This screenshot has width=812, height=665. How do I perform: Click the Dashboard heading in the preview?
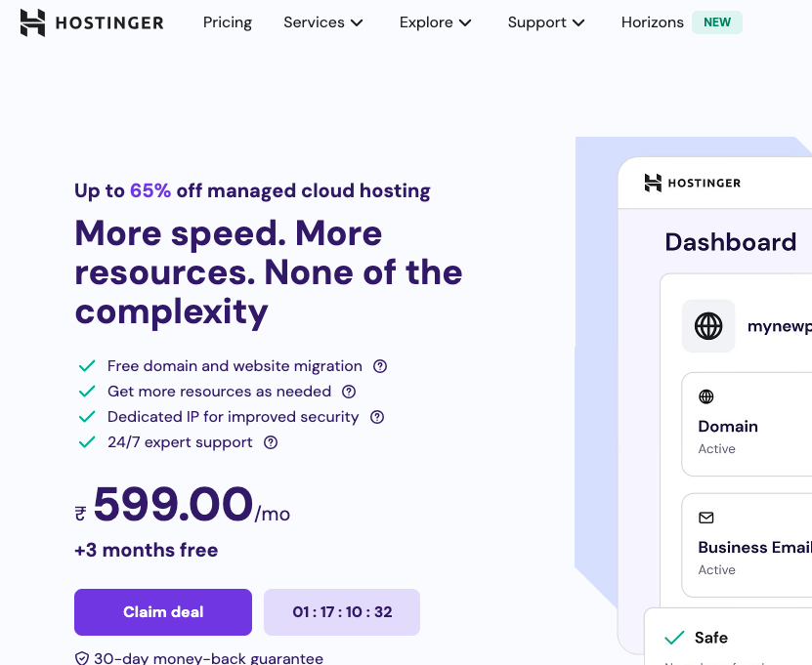tap(731, 241)
